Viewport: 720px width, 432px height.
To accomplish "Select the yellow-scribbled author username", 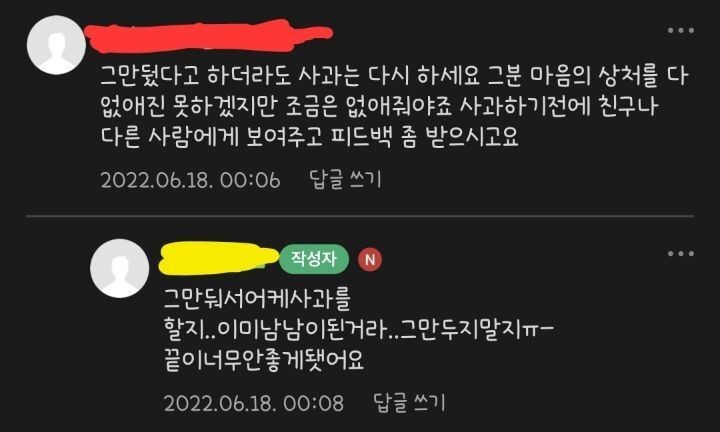I will [x=219, y=258].
